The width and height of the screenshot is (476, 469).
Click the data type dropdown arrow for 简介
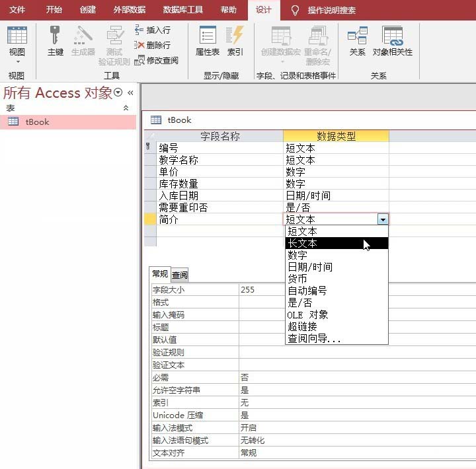(383, 219)
